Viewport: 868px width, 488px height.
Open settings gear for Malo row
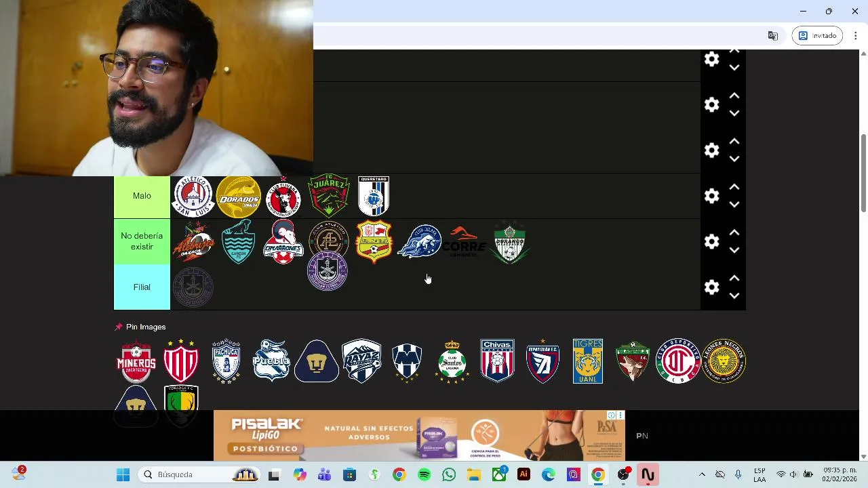tap(711, 196)
